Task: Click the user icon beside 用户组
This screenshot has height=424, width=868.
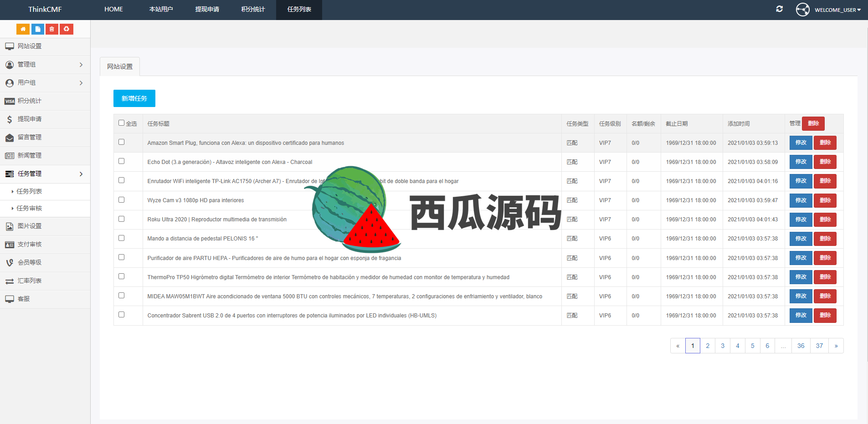Action: pyautogui.click(x=10, y=83)
